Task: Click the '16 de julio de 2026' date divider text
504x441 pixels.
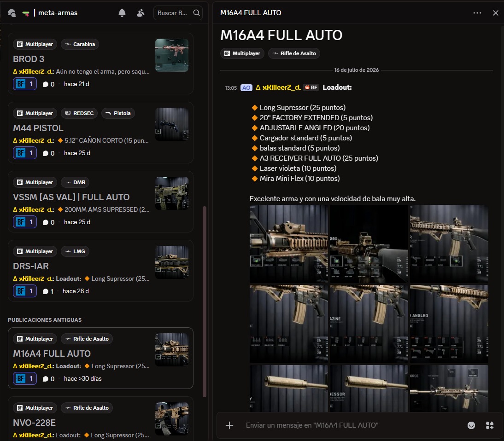Action: pos(356,70)
